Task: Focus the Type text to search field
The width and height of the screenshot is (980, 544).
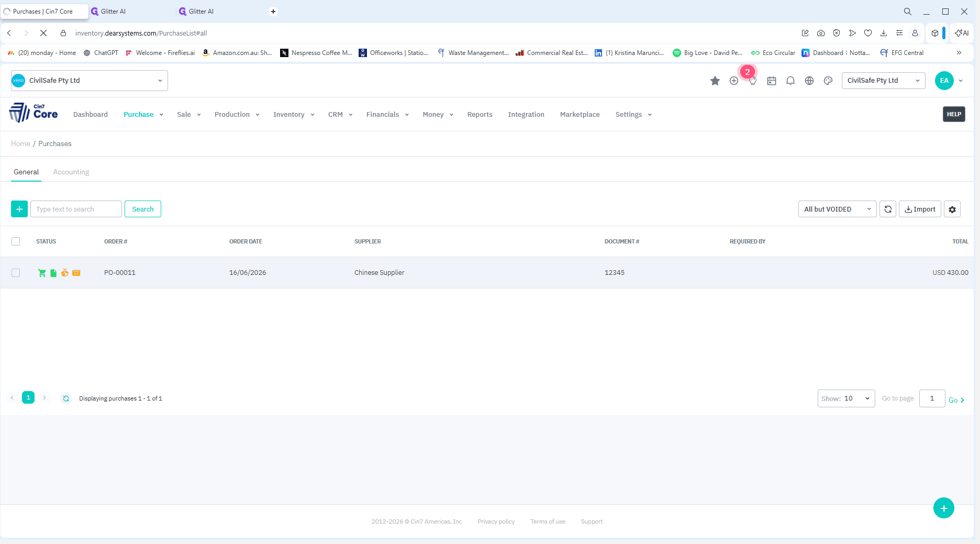Action: 76,209
